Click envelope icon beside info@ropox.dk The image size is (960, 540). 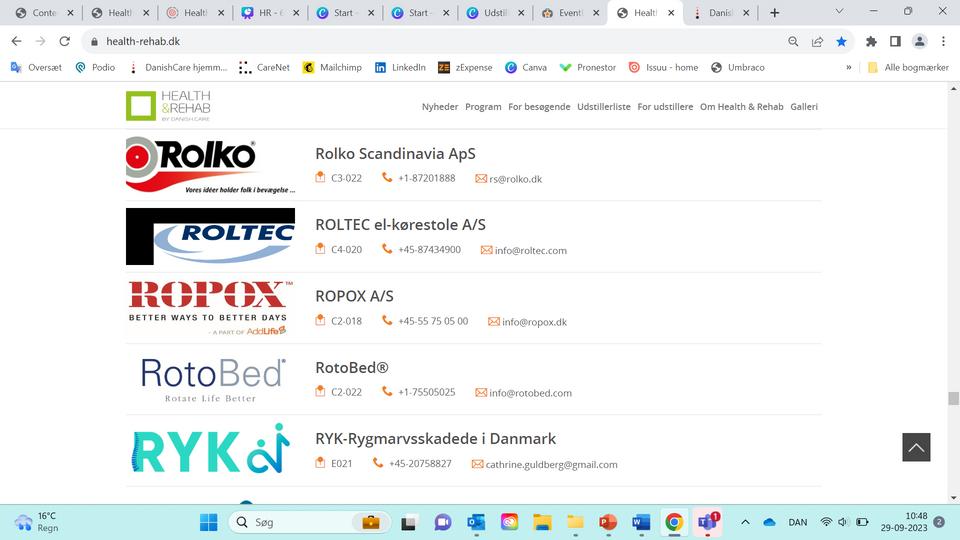493,321
